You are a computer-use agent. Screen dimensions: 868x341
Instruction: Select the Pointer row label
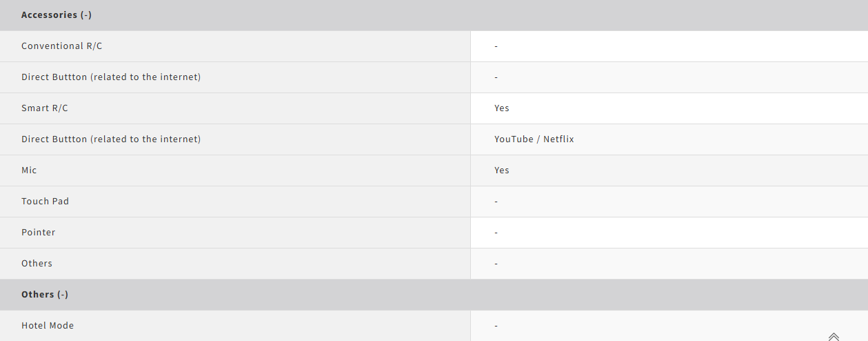(x=39, y=233)
